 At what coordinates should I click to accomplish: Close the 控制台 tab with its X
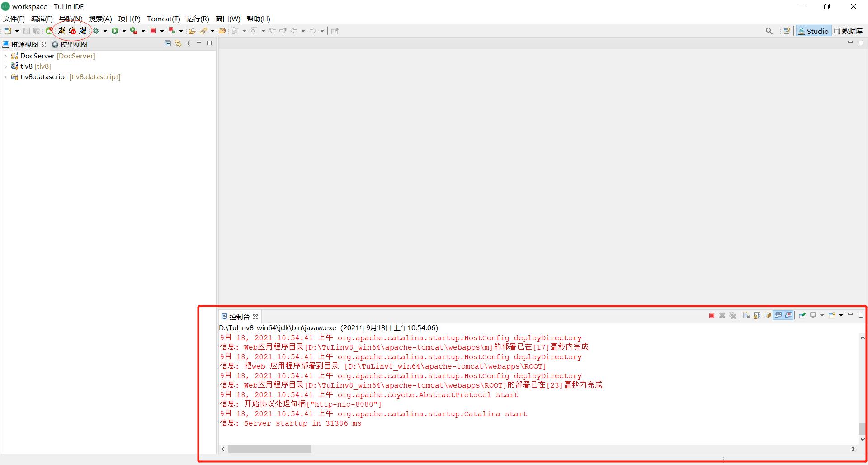click(x=255, y=317)
